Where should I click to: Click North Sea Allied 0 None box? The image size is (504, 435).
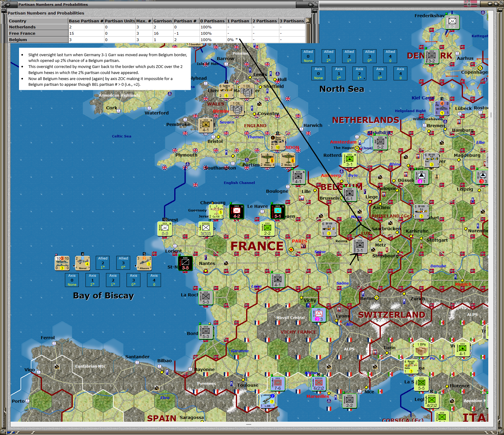(x=308, y=56)
